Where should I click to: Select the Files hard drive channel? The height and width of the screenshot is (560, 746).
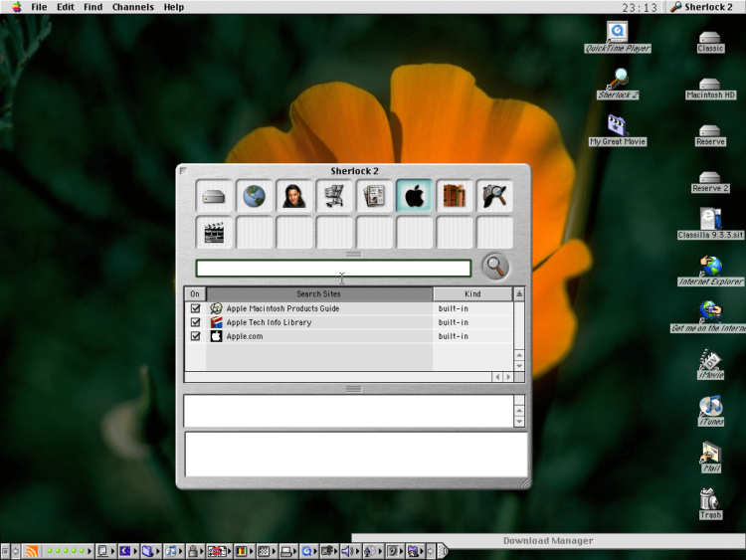tap(214, 196)
